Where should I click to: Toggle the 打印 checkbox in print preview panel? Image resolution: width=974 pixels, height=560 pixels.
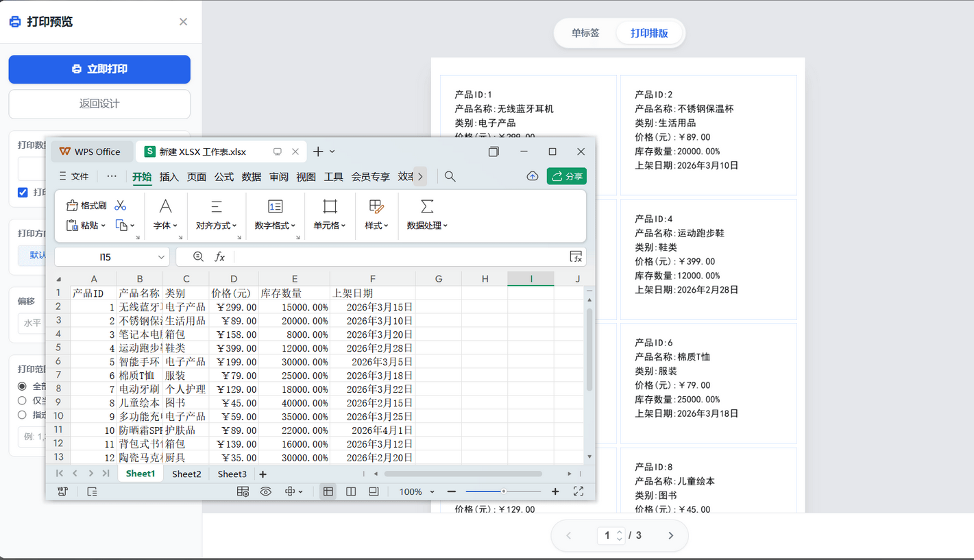click(x=23, y=193)
